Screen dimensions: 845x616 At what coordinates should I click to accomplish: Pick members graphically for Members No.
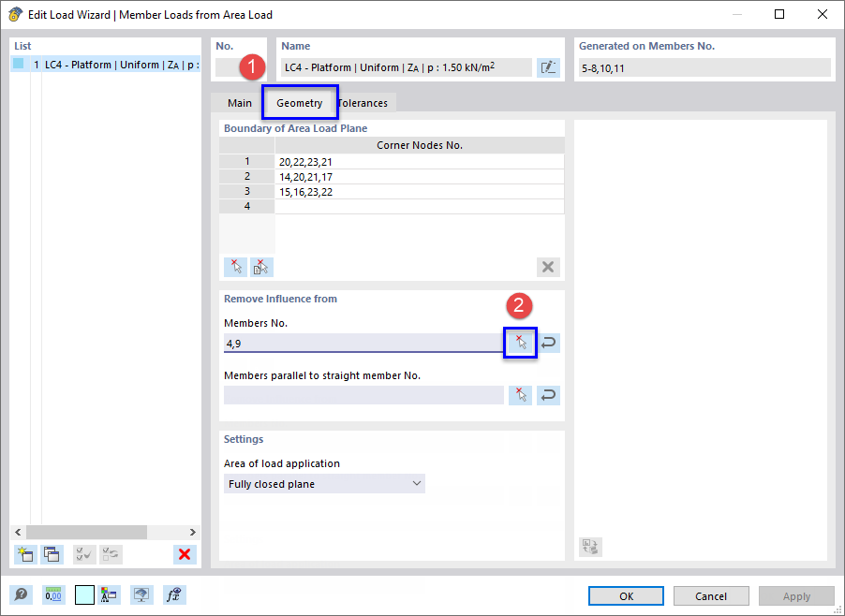click(x=520, y=343)
